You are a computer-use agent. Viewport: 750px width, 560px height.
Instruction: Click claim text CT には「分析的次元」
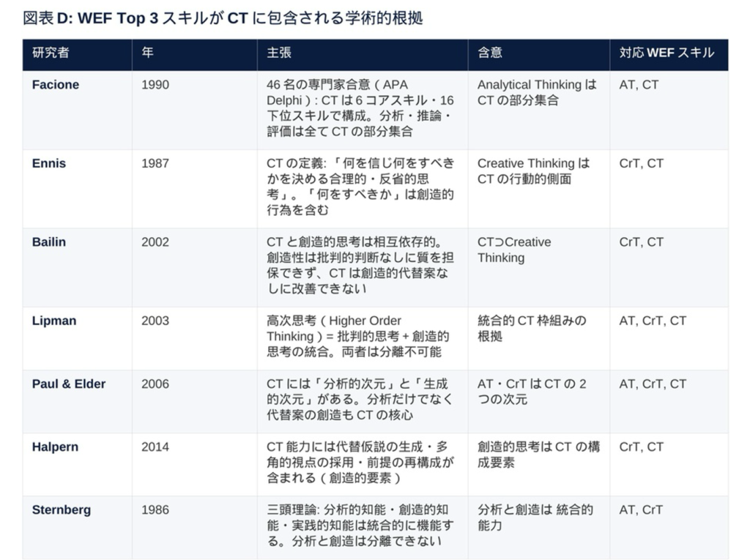coord(359,399)
